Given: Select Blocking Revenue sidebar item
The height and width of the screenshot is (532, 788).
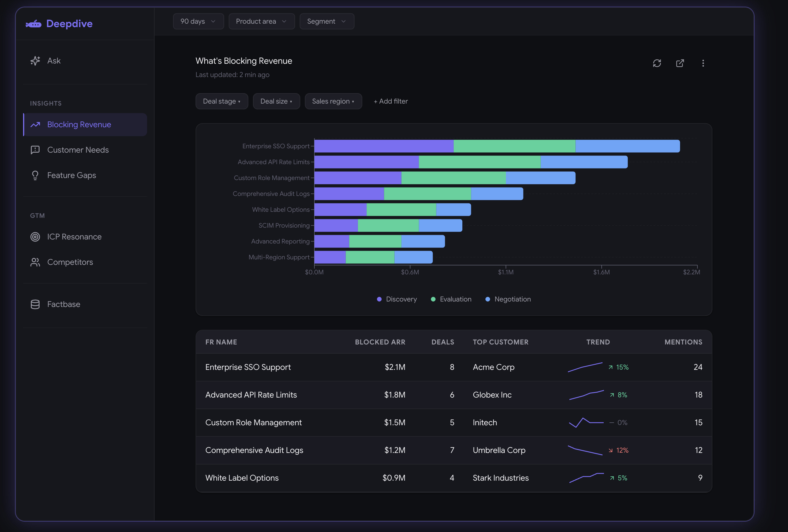Looking at the screenshot, I should pos(79,124).
